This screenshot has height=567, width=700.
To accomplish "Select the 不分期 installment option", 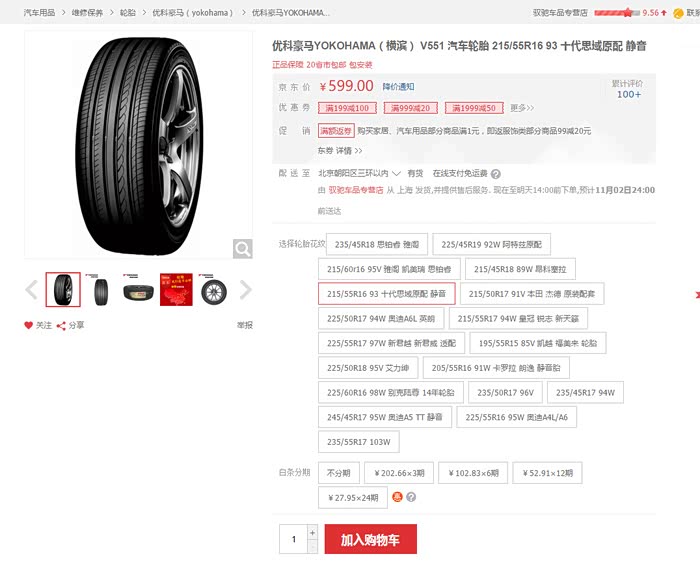I will pos(339,473).
